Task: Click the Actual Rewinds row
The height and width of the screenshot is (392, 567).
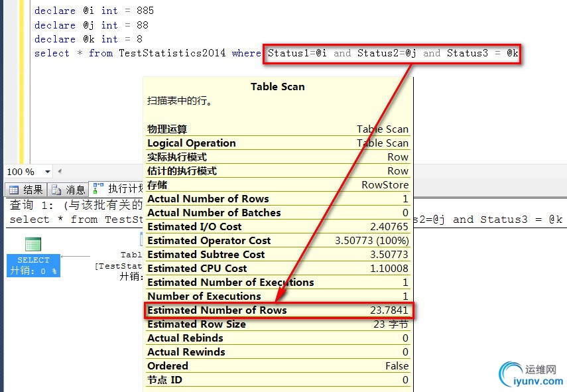Action: [x=278, y=352]
